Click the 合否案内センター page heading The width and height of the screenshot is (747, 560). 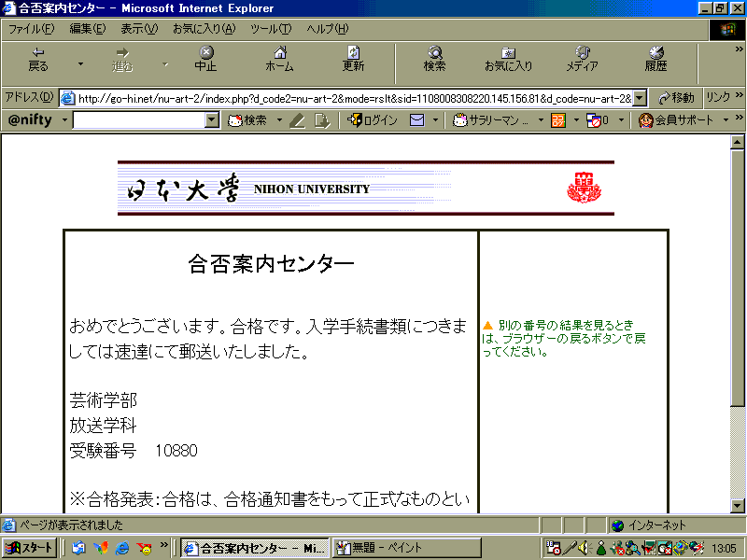pos(271,263)
